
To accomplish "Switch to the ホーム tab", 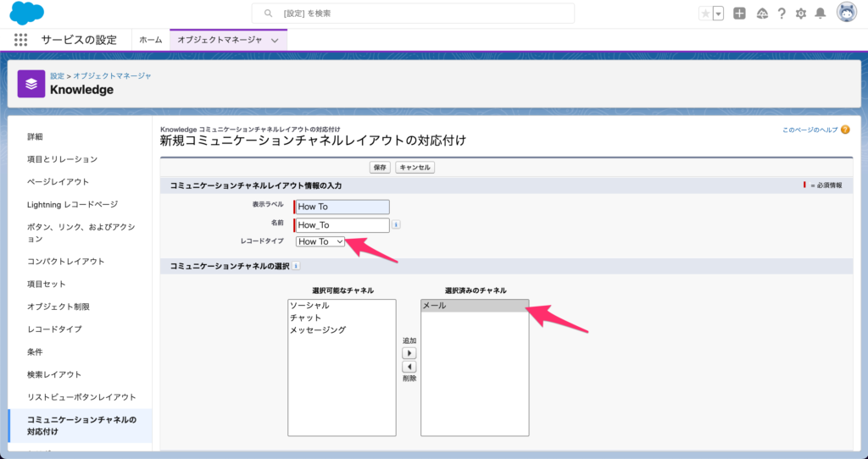I will click(x=151, y=40).
